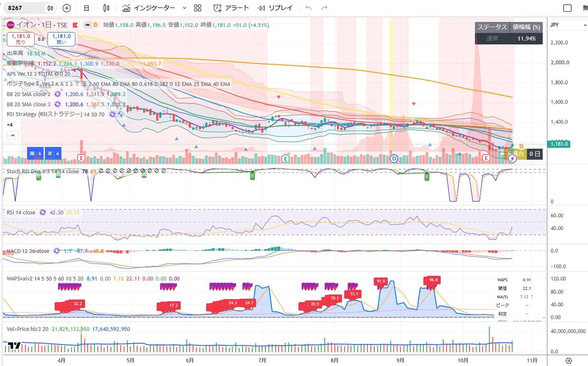The image size is (588, 366).
Task: Click the 7月 time axis label
Action: (262, 360)
